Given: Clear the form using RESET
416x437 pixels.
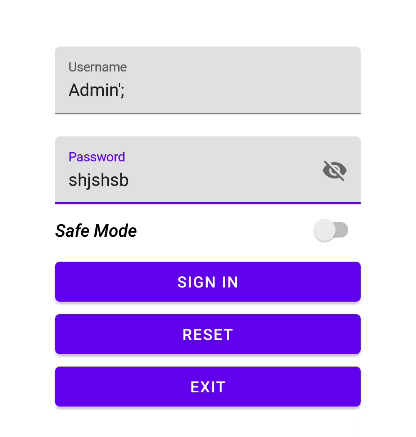Looking at the screenshot, I should pyautogui.click(x=208, y=334).
